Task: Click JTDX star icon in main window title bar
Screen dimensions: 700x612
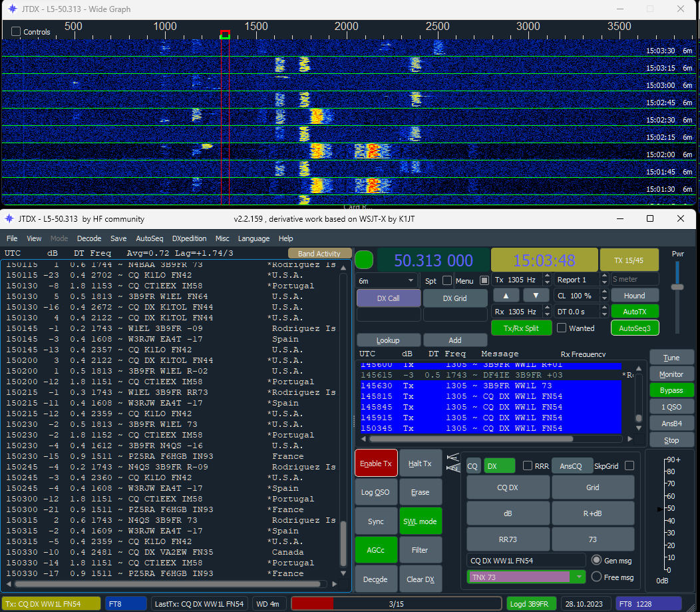Action: (9, 218)
